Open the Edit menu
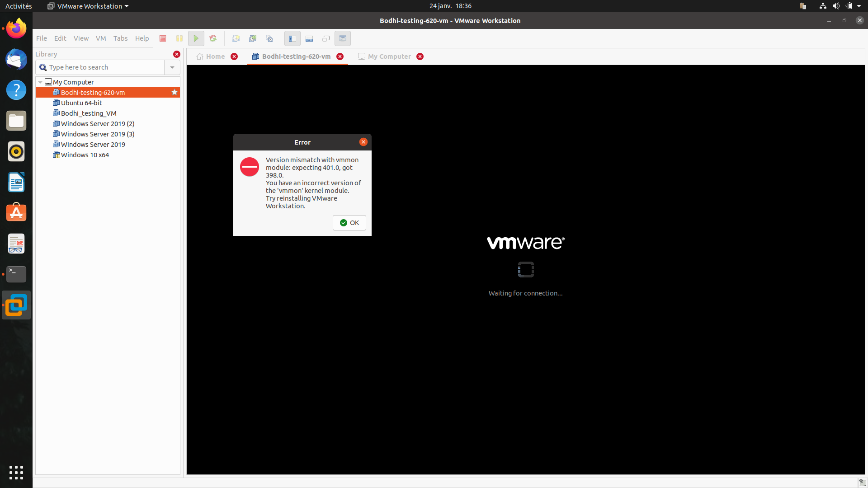Viewport: 868px width, 488px height. click(x=60, y=38)
